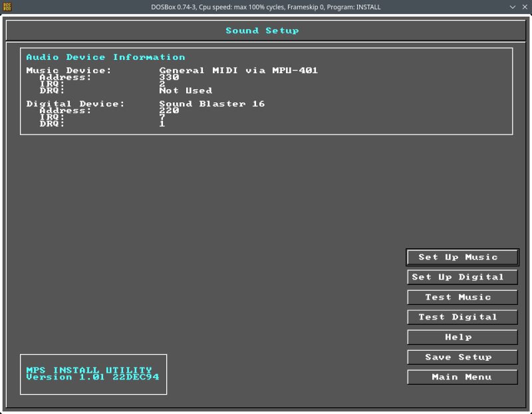
Task: Return to the Main Menu
Action: click(x=462, y=377)
